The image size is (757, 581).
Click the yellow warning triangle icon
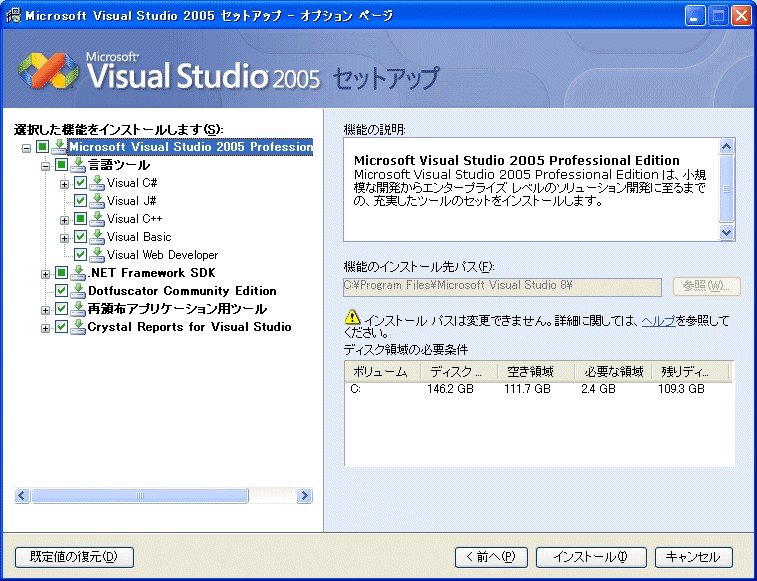point(352,317)
